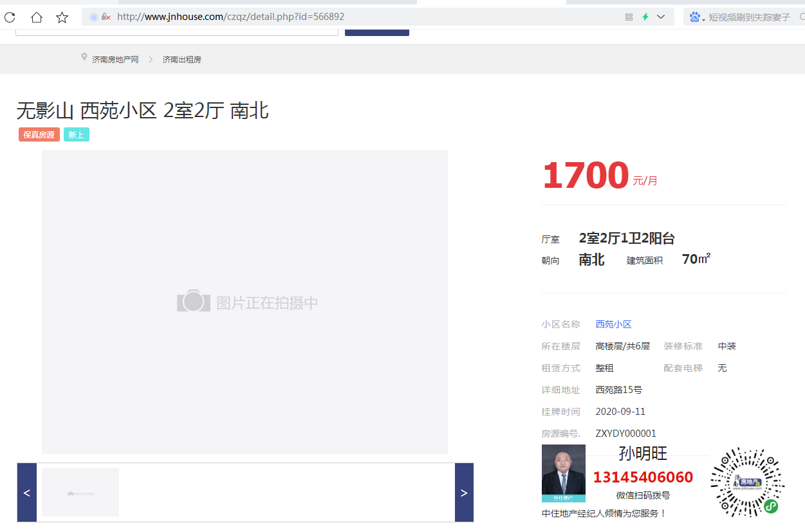The width and height of the screenshot is (805, 532).
Task: Click the 新上 tag
Action: pos(76,134)
